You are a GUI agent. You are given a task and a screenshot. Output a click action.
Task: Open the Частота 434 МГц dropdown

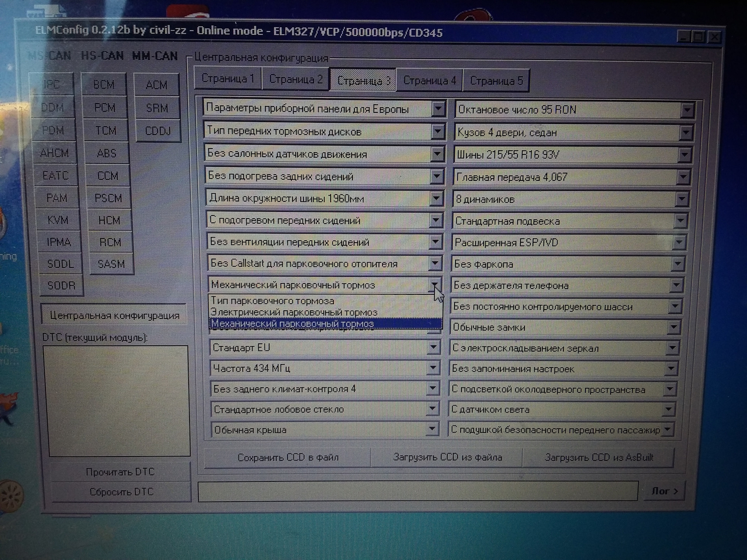coord(433,368)
